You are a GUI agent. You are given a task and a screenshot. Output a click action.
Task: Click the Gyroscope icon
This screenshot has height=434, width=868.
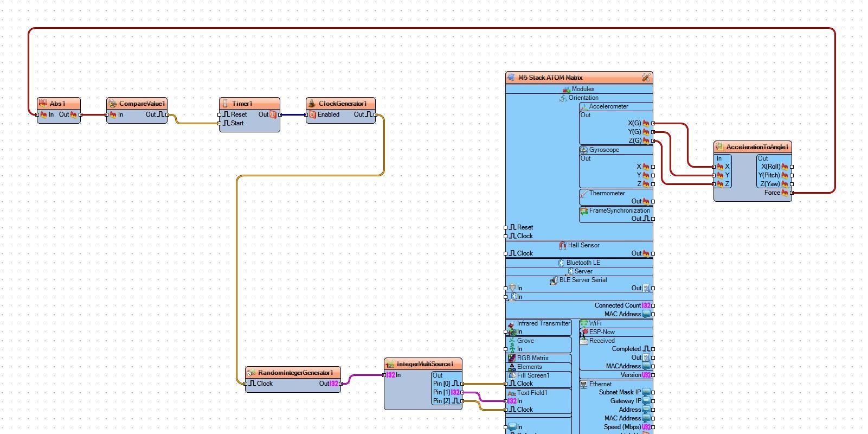[584, 150]
